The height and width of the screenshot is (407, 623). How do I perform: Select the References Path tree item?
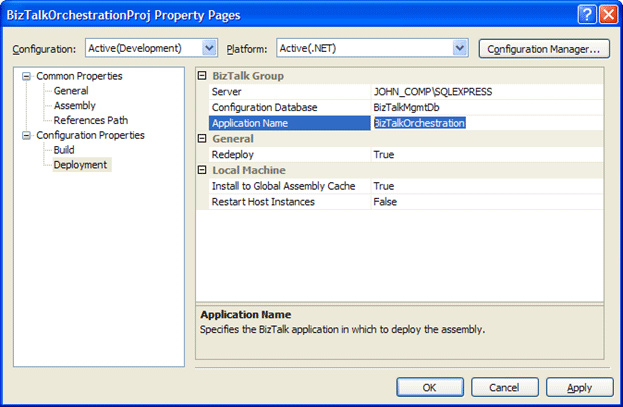(x=91, y=120)
